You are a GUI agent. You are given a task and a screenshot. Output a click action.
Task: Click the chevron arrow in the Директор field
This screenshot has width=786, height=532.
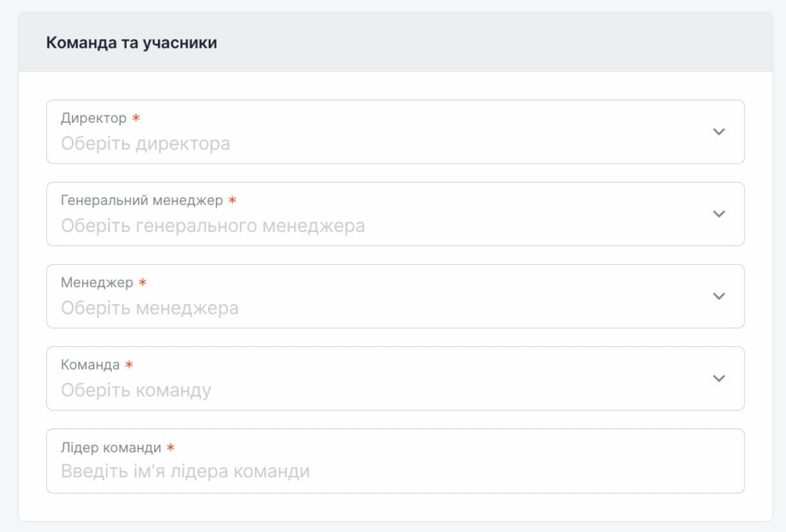tap(718, 132)
